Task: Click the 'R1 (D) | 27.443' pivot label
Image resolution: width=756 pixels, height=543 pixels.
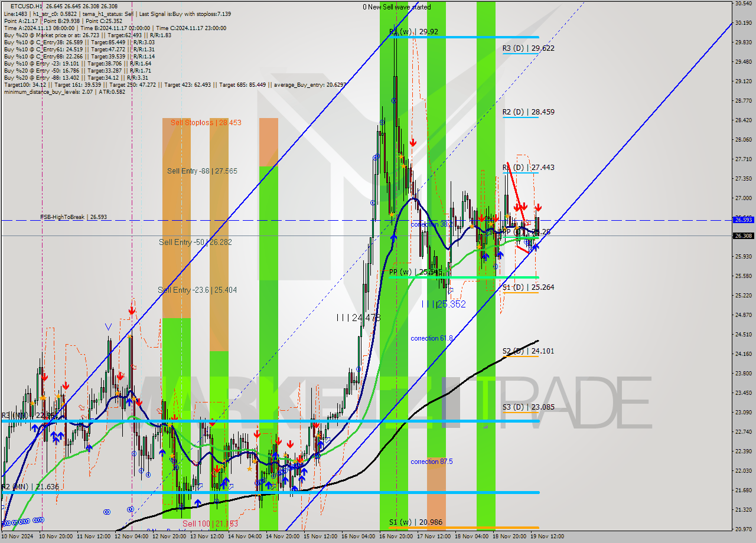Action: pos(529,168)
